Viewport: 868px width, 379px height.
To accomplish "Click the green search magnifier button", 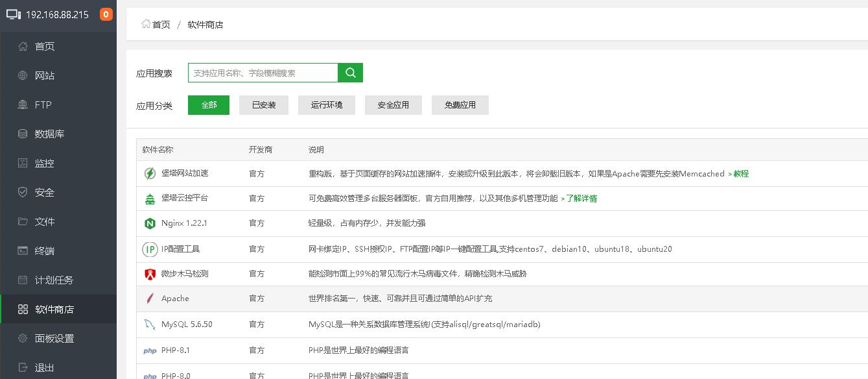I will pyautogui.click(x=351, y=73).
